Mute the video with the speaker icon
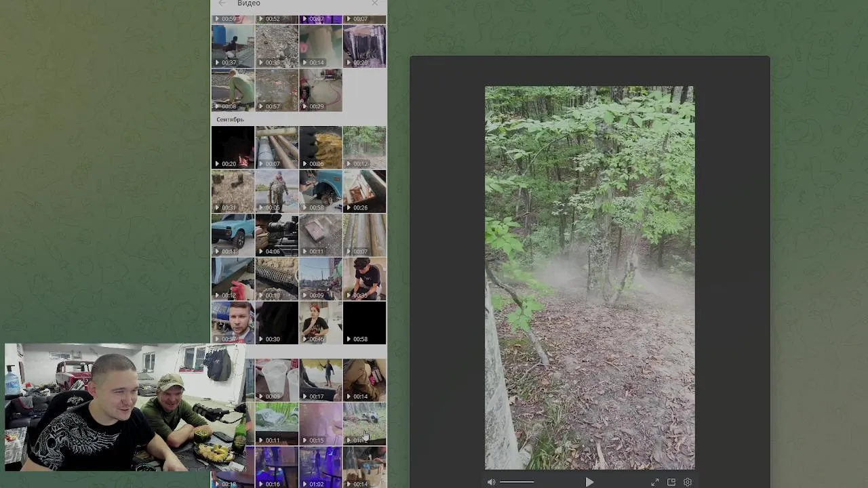Image resolution: width=868 pixels, height=488 pixels. [x=491, y=482]
